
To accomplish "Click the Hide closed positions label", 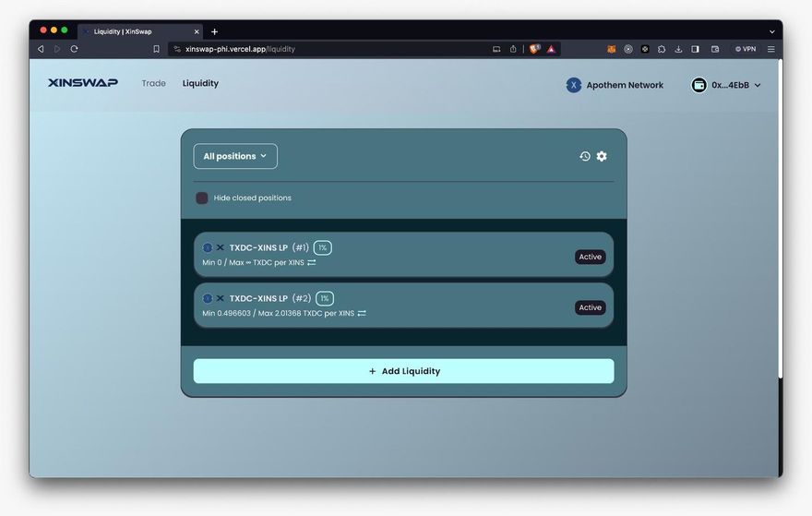I will coord(252,198).
